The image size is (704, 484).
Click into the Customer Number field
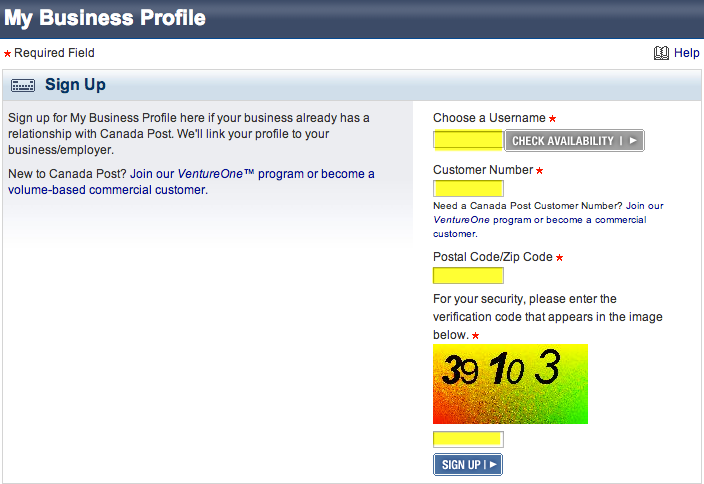[x=468, y=189]
